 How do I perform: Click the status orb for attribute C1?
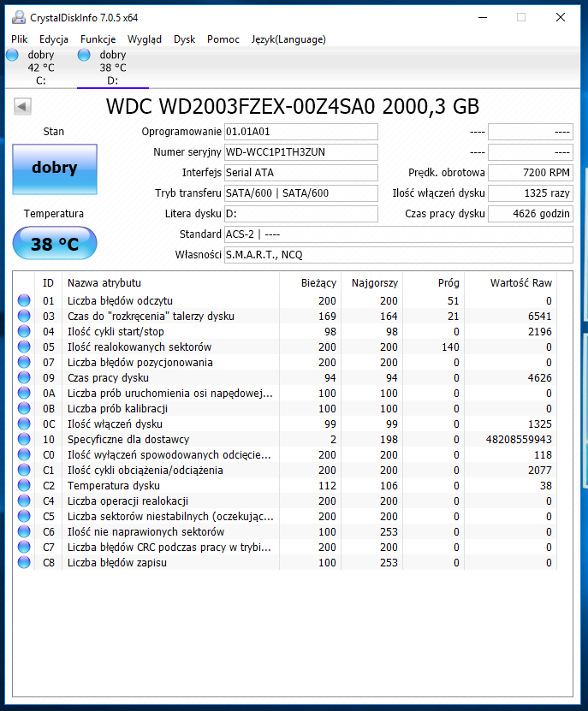24,471
